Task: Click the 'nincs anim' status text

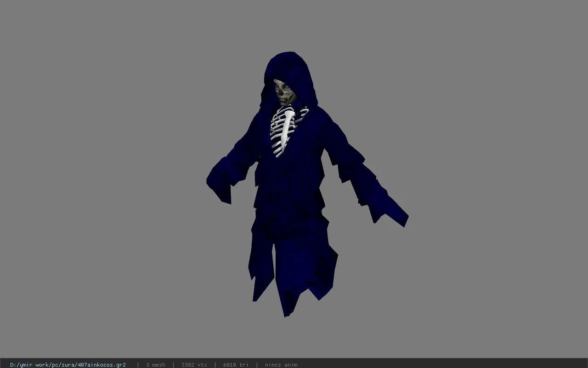Action: pyautogui.click(x=281, y=365)
